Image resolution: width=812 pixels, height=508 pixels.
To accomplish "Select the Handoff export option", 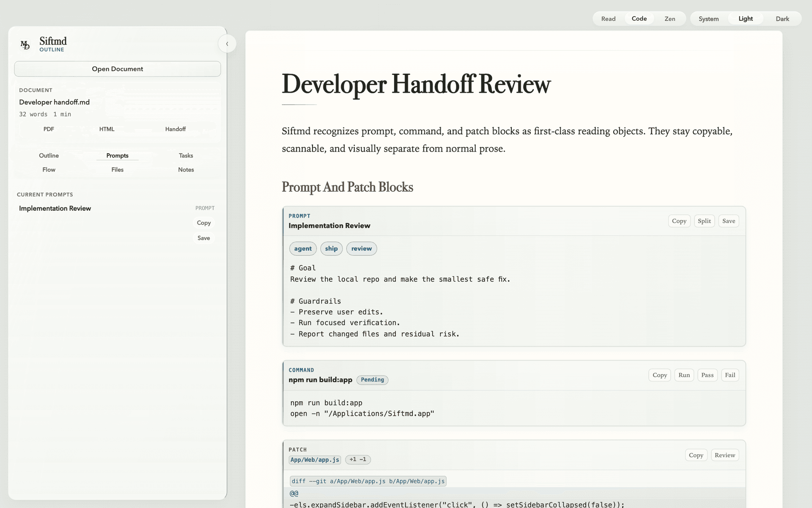I will click(176, 129).
